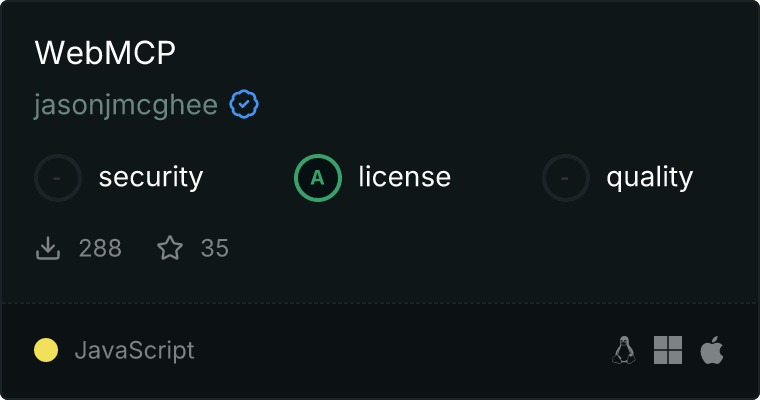
Task: Click the security score circle
Action: point(58,178)
